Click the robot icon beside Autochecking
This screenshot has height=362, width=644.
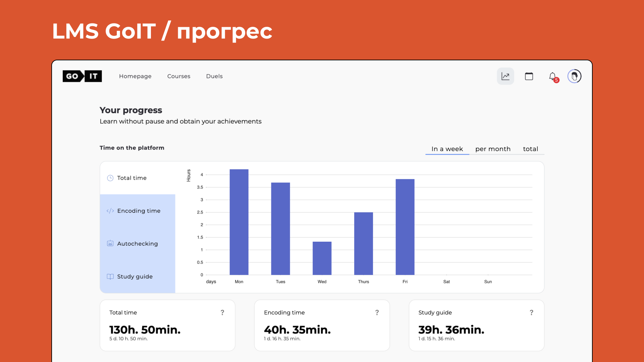tap(110, 243)
